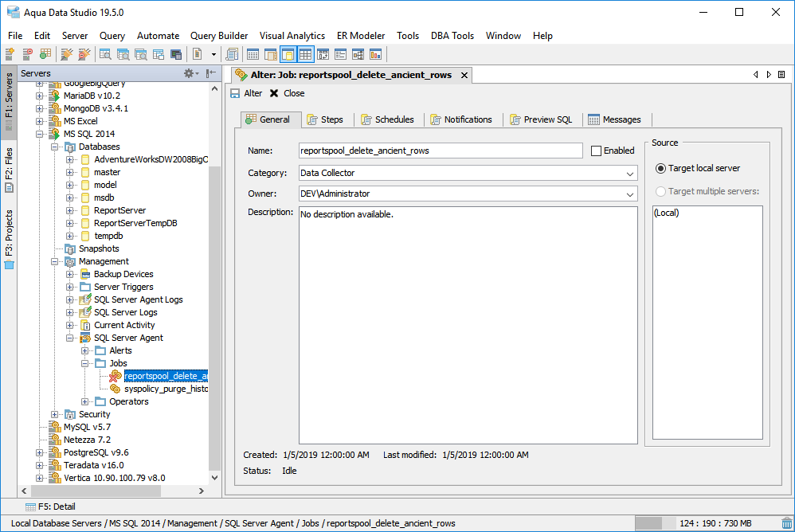Open the Servers panel gear settings icon
Viewport: 795px width, 532px height.
[x=190, y=73]
